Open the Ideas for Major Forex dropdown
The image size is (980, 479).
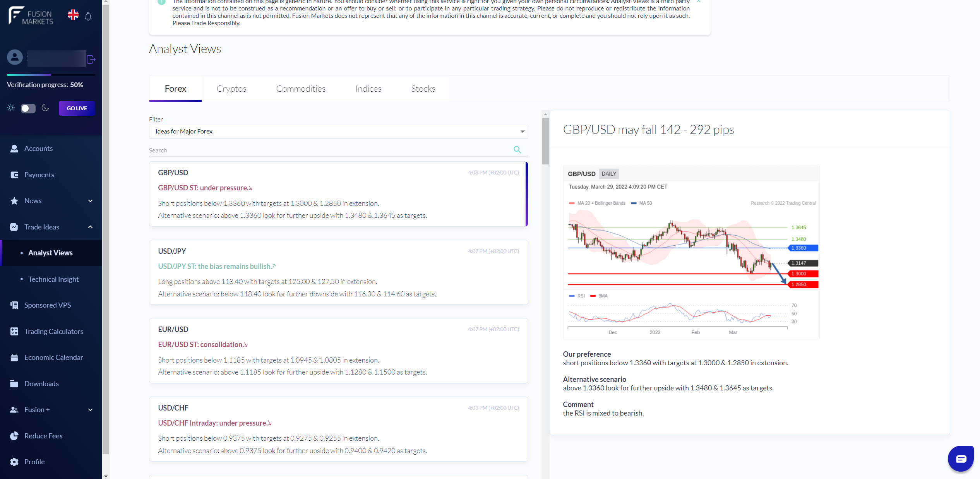[338, 132]
